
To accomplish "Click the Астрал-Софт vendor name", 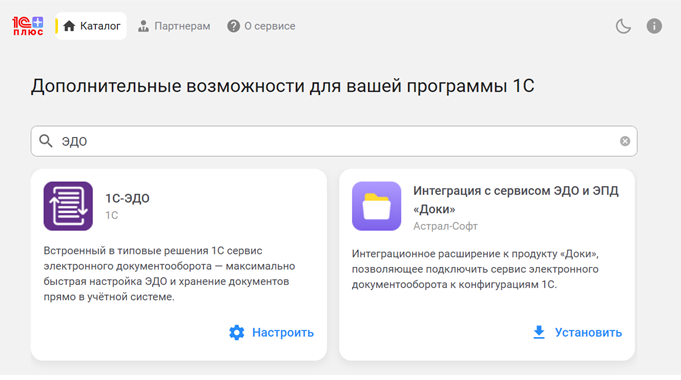I will 445,226.
